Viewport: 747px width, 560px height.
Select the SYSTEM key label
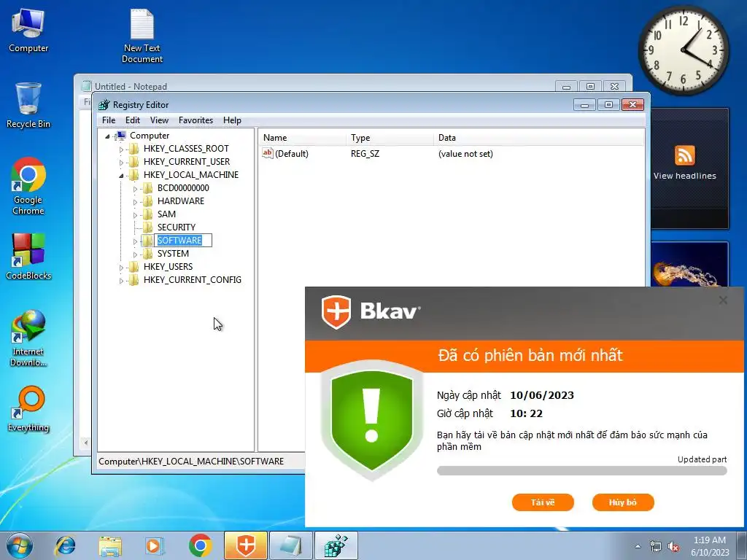pos(173,253)
